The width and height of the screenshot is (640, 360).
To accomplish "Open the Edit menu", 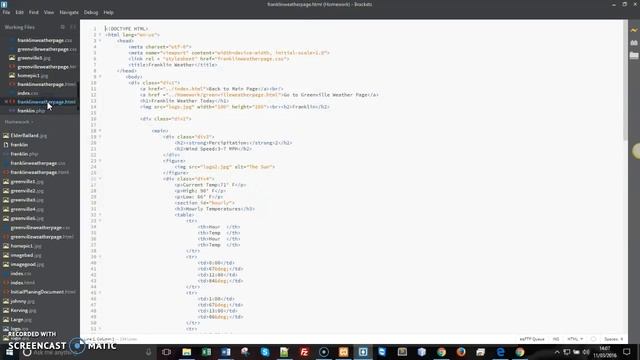I will click(19, 13).
